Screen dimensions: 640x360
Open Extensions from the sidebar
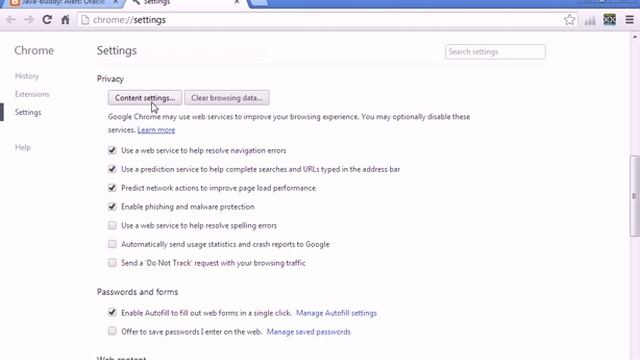32,94
